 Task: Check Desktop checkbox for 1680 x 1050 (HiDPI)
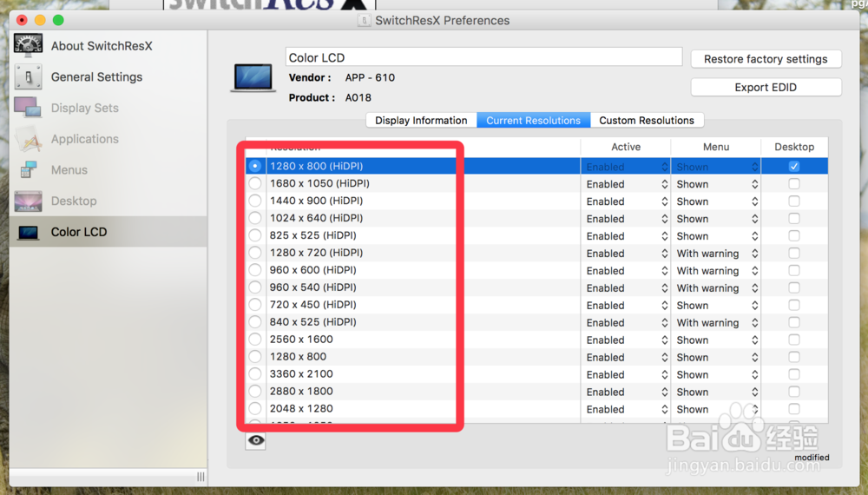coord(794,183)
